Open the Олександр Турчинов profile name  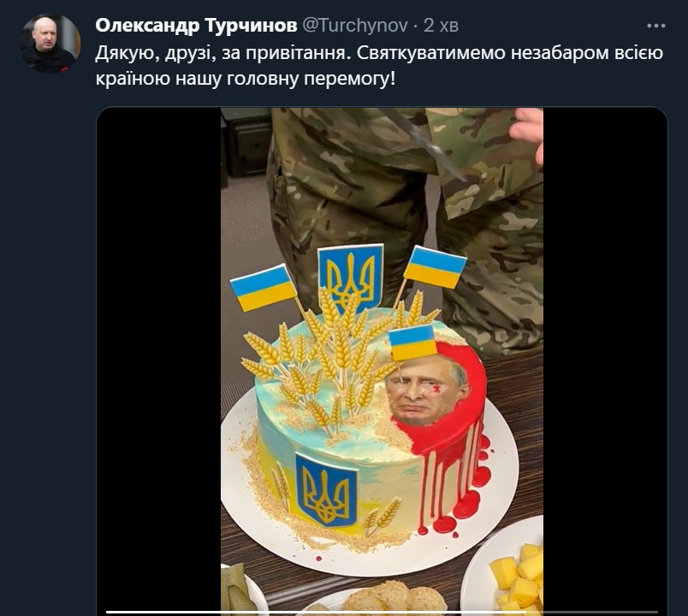coord(196,26)
